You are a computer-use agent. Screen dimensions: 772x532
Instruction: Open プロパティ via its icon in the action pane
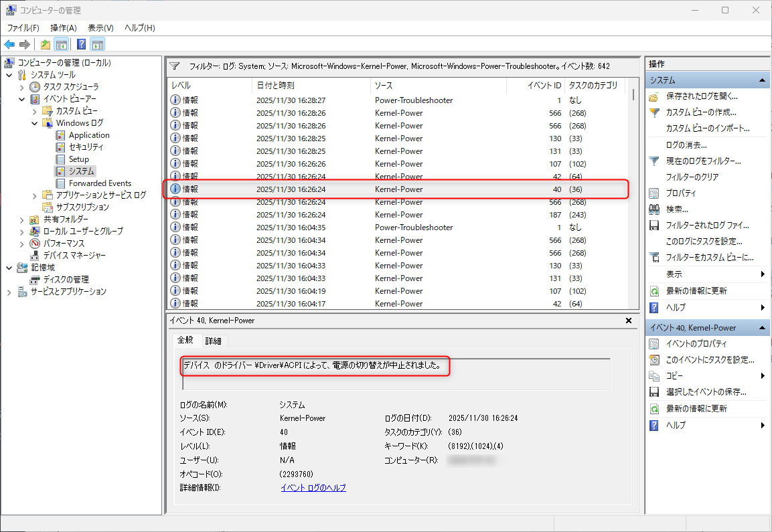pos(653,192)
